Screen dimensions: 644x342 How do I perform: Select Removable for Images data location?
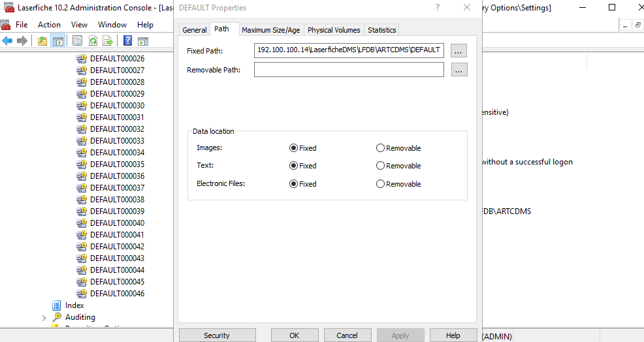coord(380,148)
